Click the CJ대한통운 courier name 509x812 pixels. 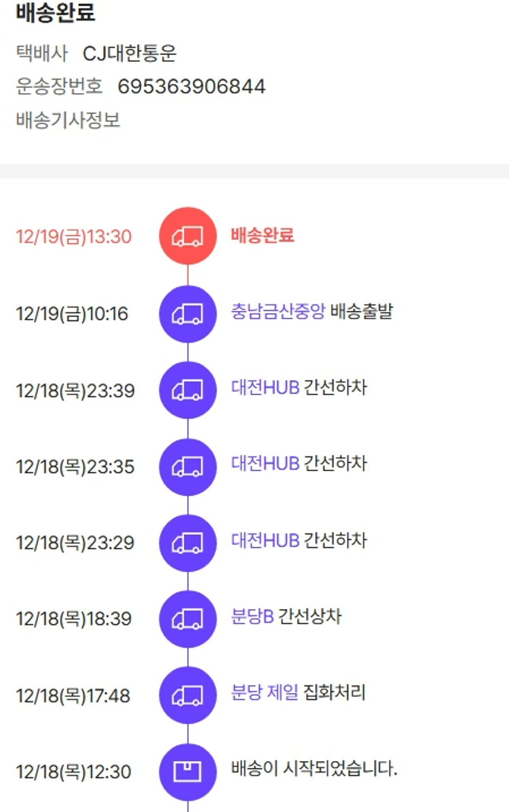(x=130, y=53)
